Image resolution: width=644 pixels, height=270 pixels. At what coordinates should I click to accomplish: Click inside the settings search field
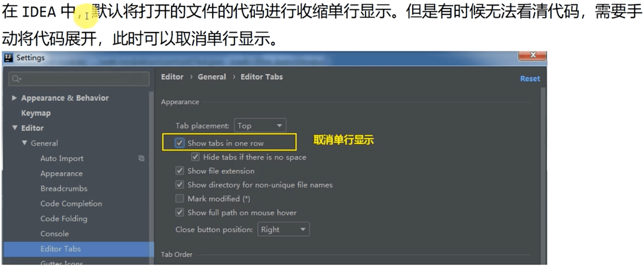point(79,79)
